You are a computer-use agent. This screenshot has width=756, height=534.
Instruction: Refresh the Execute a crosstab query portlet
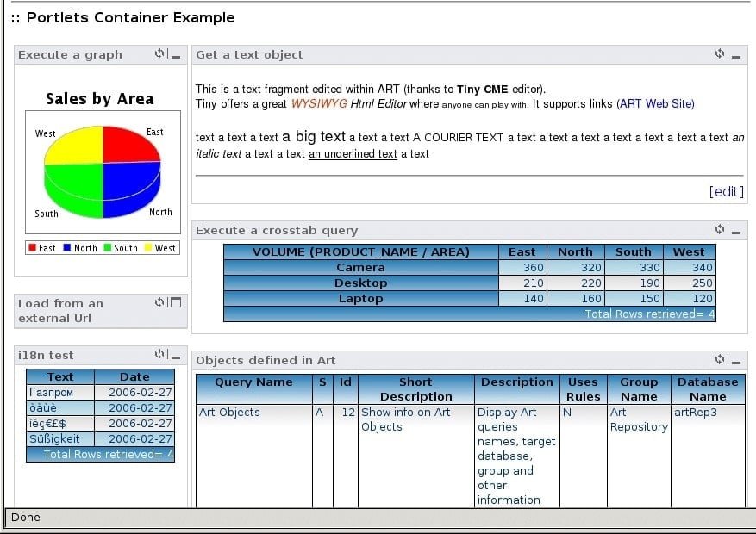pos(720,230)
